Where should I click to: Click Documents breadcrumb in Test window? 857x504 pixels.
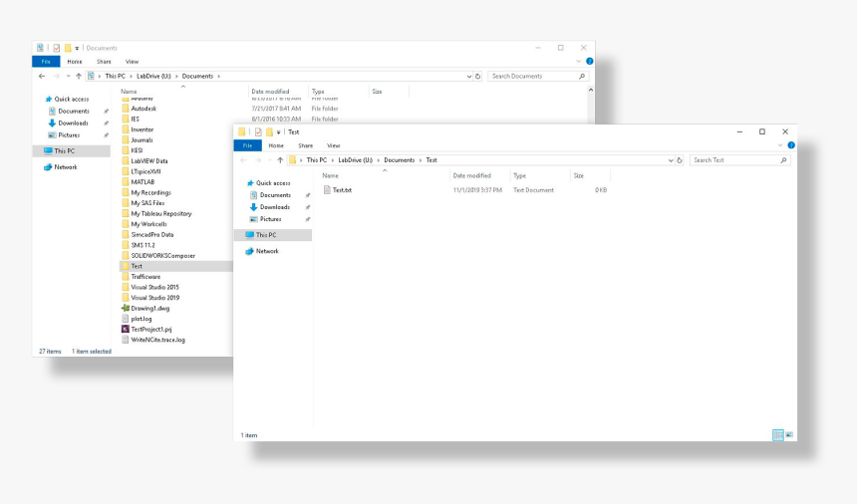pyautogui.click(x=399, y=160)
